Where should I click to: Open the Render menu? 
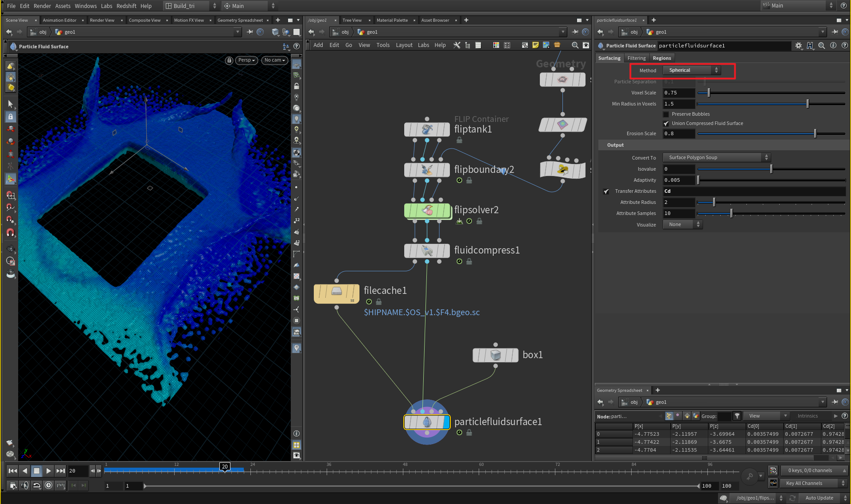pyautogui.click(x=42, y=6)
